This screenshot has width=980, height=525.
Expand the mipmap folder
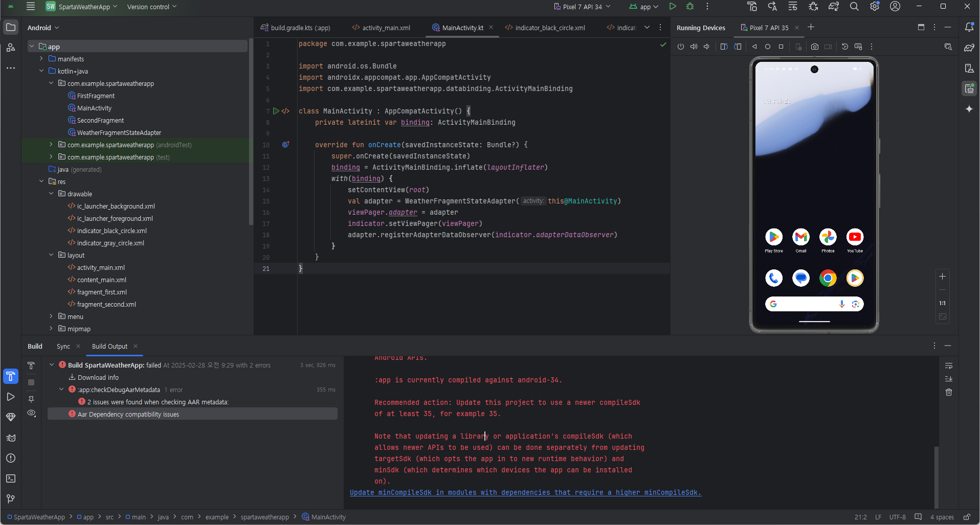coord(51,329)
